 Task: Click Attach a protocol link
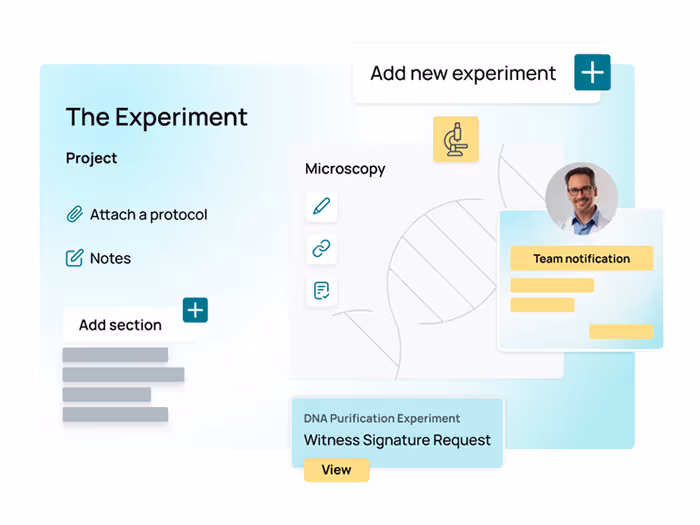point(149,215)
